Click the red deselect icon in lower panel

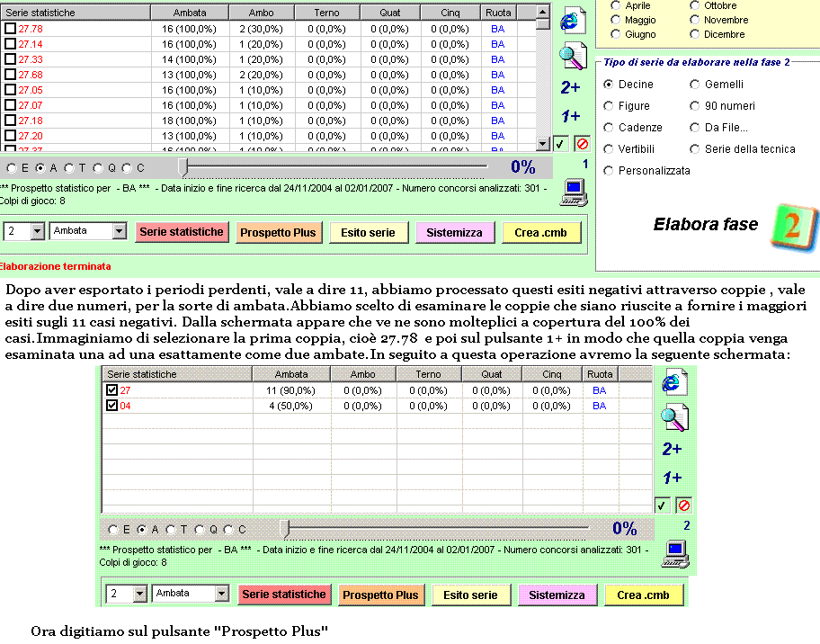tap(683, 505)
